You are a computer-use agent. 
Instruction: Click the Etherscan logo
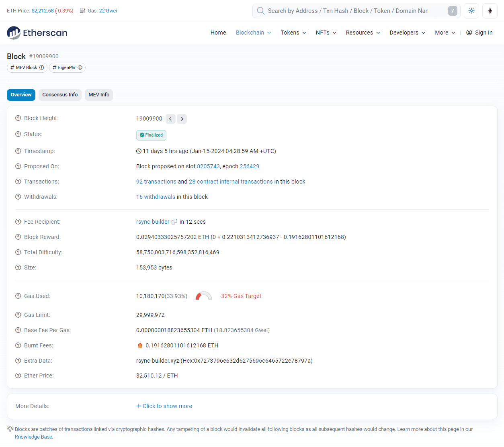pyautogui.click(x=37, y=33)
